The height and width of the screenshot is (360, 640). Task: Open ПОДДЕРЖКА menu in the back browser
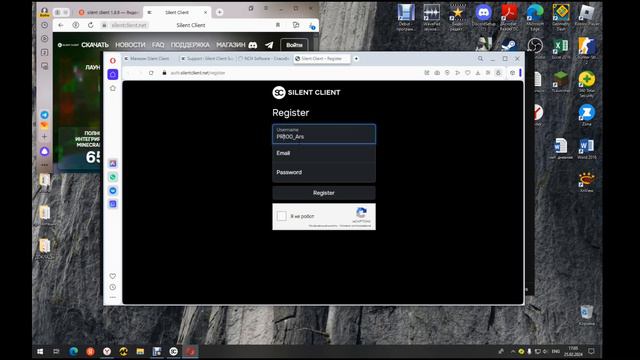pyautogui.click(x=190, y=45)
